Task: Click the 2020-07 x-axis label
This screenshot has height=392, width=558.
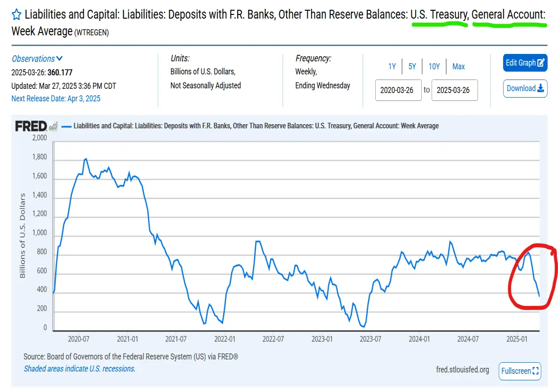Action: click(78, 339)
